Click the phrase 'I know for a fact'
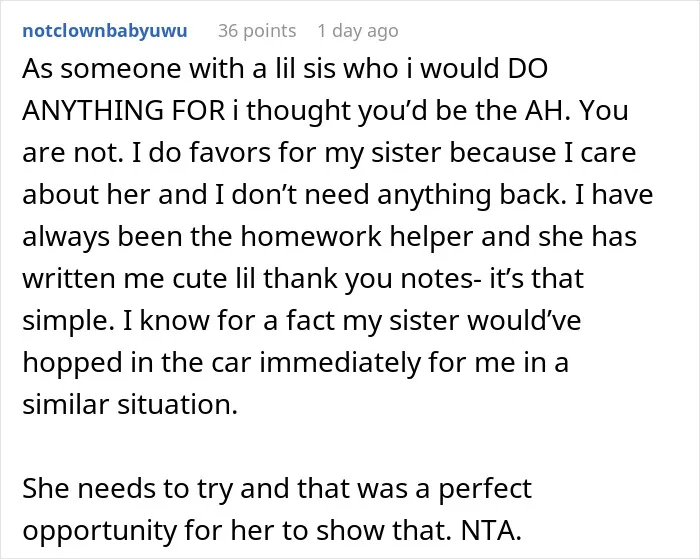 tap(230, 320)
